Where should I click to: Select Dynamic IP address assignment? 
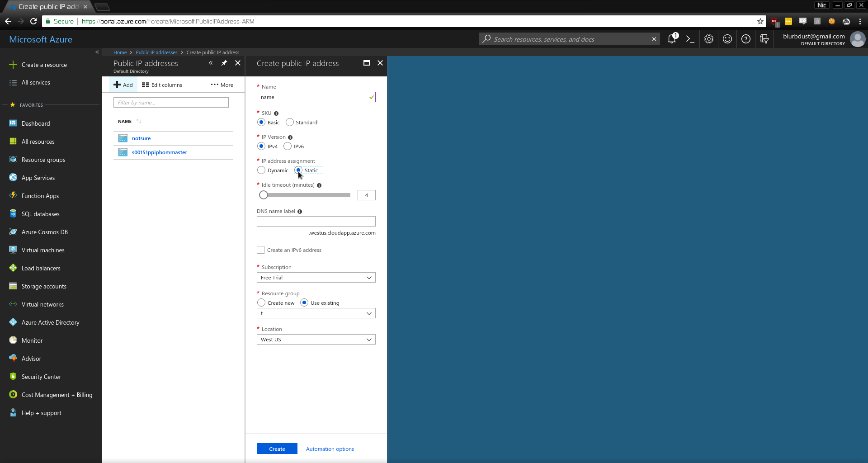261,170
